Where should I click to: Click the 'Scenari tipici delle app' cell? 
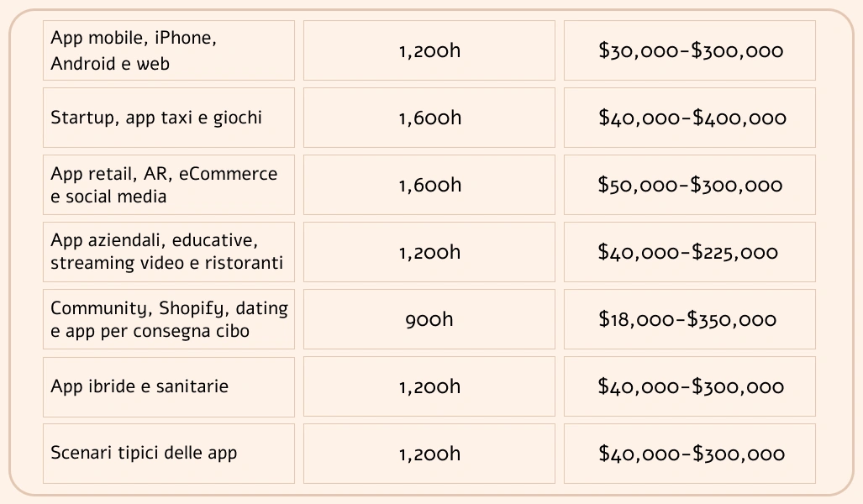[169, 454]
